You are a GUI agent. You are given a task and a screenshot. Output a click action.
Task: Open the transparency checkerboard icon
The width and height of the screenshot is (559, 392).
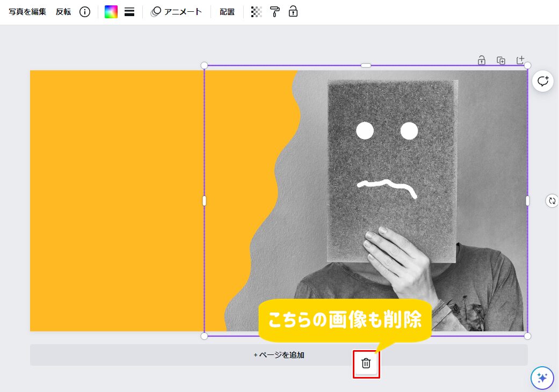(x=256, y=12)
